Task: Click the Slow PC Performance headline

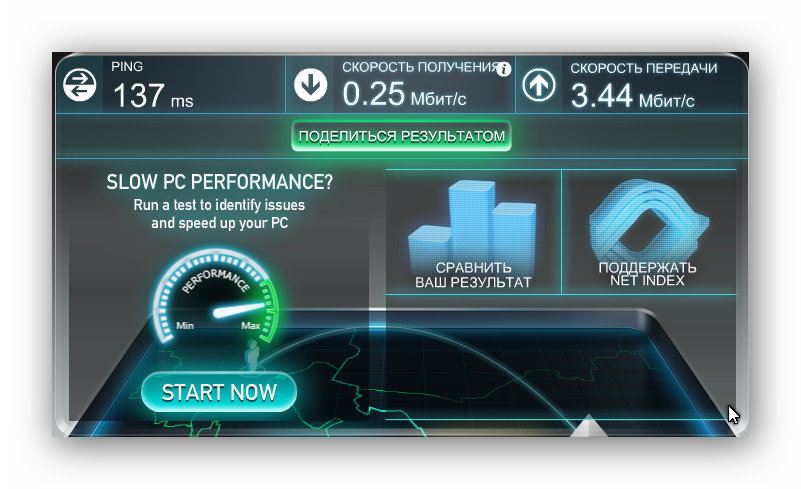Action: click(x=220, y=182)
